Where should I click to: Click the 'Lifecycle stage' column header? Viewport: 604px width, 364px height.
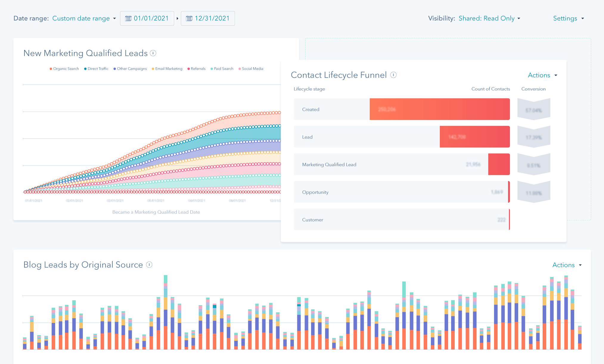click(x=309, y=89)
